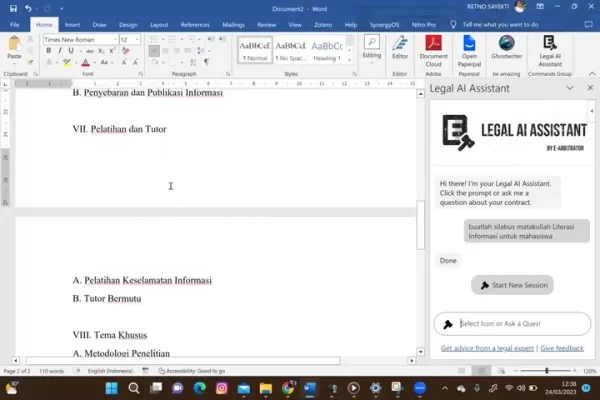The height and width of the screenshot is (400, 600).
Task: Open the comments pane icon
Action: click(589, 24)
